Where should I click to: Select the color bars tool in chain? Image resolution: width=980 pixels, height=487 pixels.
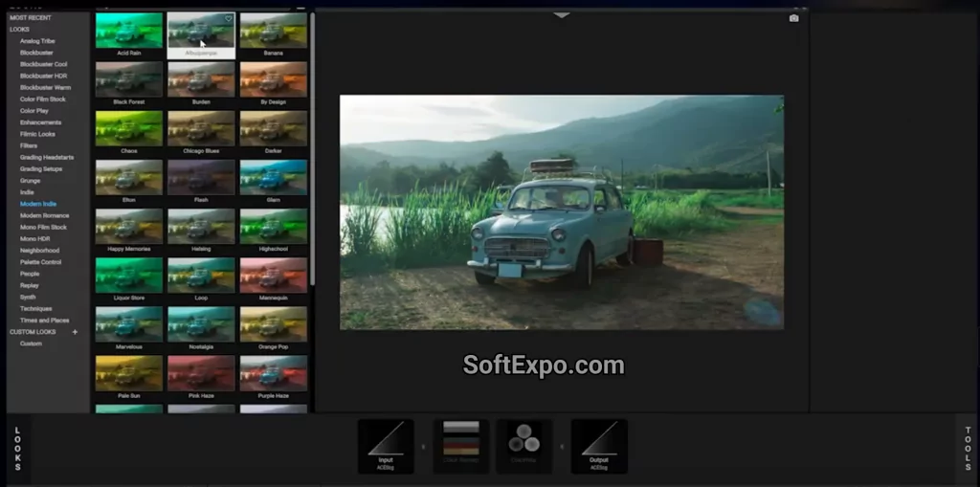click(460, 445)
